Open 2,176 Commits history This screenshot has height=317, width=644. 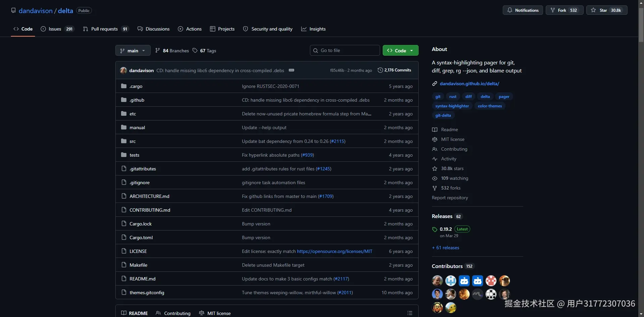[x=394, y=70]
